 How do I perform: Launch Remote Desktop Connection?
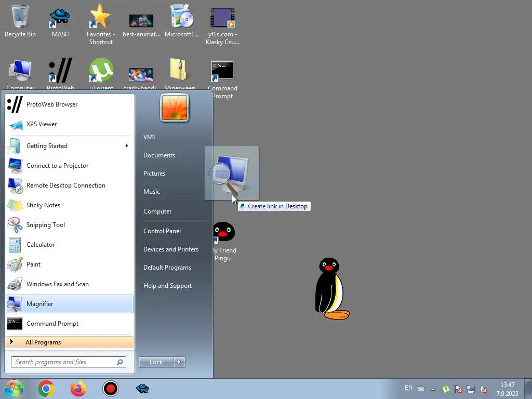pyautogui.click(x=70, y=185)
